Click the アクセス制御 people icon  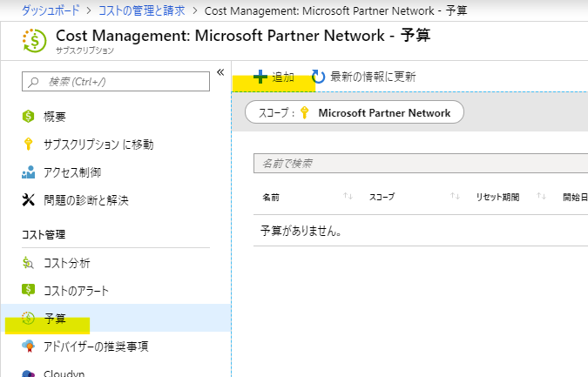click(x=28, y=172)
